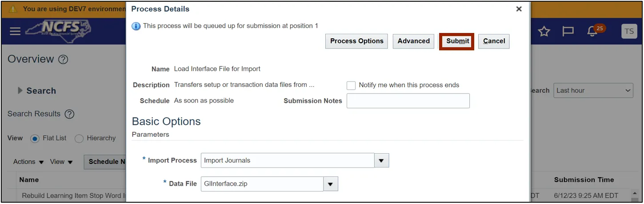Image resolution: width=644 pixels, height=204 pixels.
Task: Select the Hierarchy view option
Action: point(79,139)
